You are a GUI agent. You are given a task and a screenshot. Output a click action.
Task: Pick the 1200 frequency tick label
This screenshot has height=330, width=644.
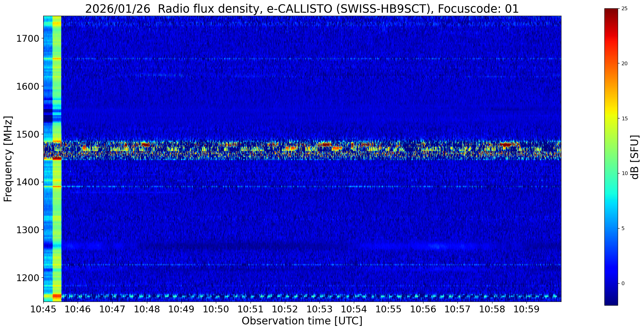28,278
